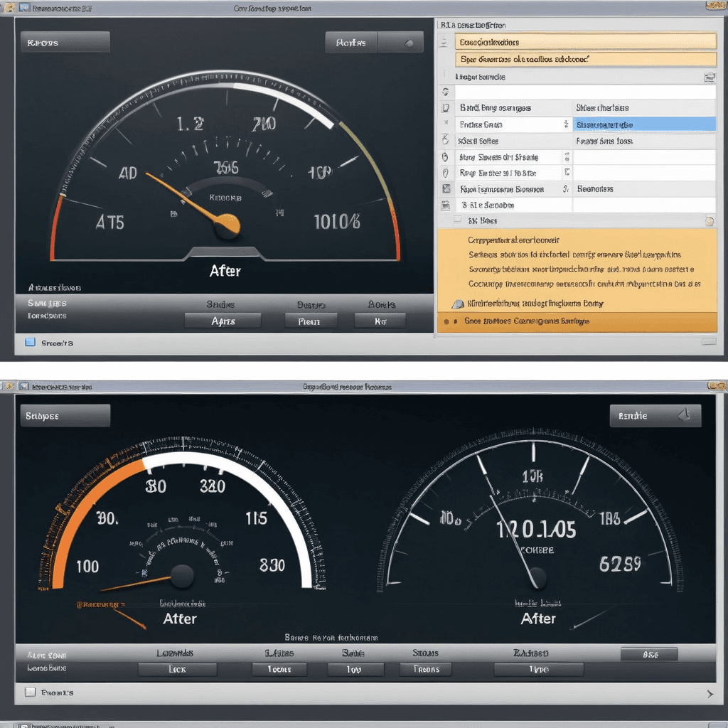The image size is (728, 728).
Task: Click the icon left of the empty white field
Action: click(446, 92)
